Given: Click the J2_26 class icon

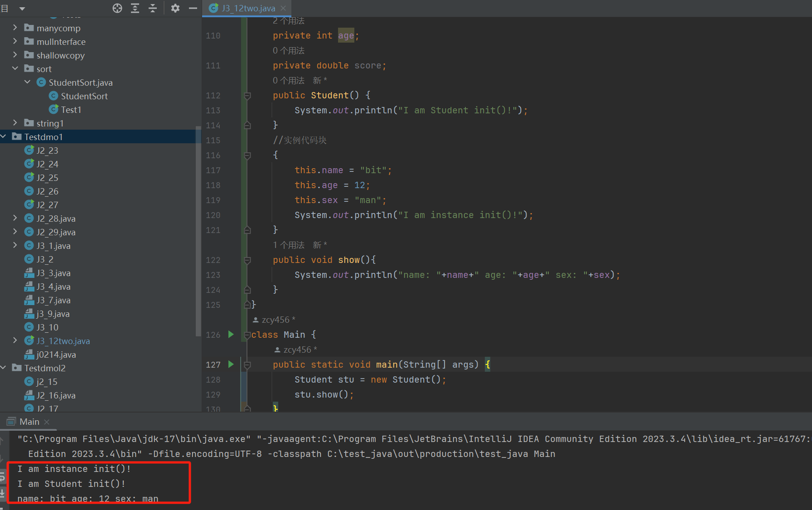Looking at the screenshot, I should (x=29, y=191).
